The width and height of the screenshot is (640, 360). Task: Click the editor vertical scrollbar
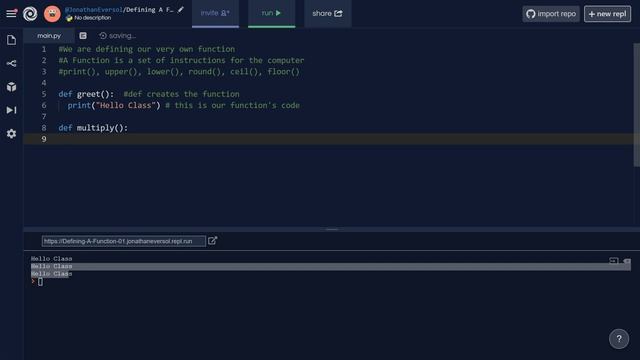636,105
